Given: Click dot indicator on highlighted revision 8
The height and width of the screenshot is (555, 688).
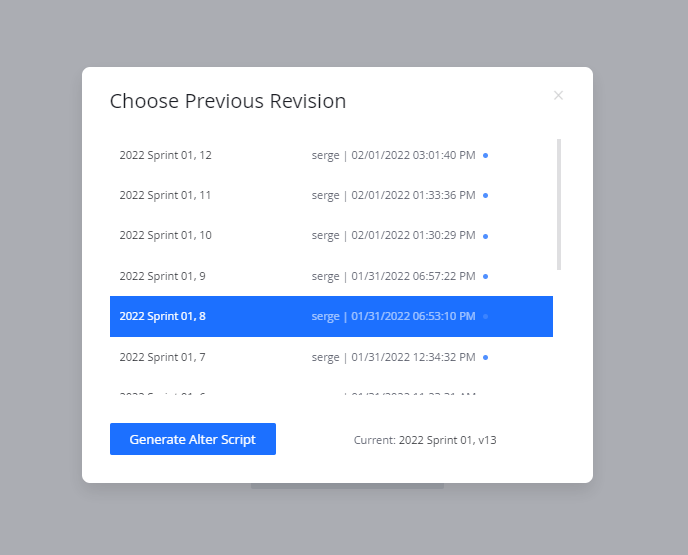Looking at the screenshot, I should coord(485,316).
